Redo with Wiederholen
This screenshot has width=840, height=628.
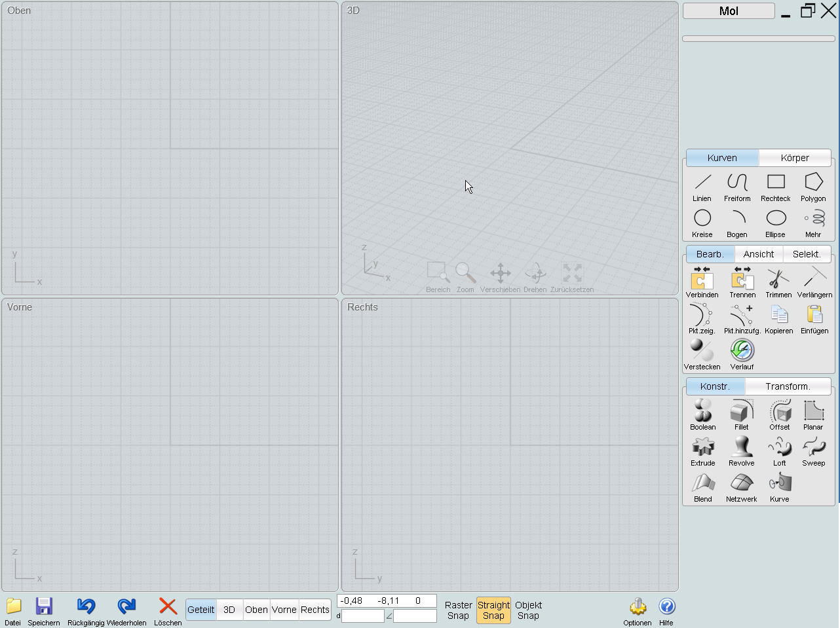(126, 612)
